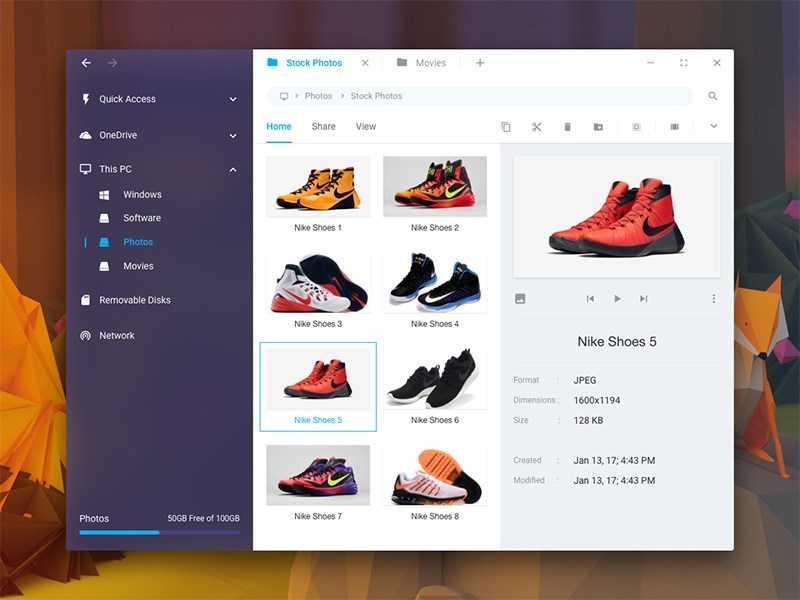The width and height of the screenshot is (800, 600).
Task: Open the toolbar overflow chevron dropdown
Action: (x=713, y=127)
